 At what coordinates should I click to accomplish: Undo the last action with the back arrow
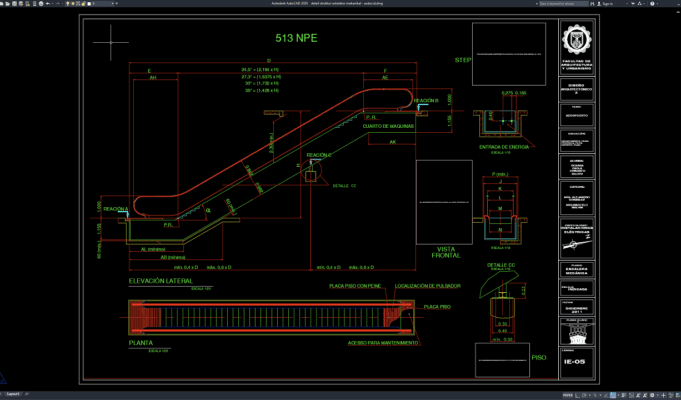point(48,3)
